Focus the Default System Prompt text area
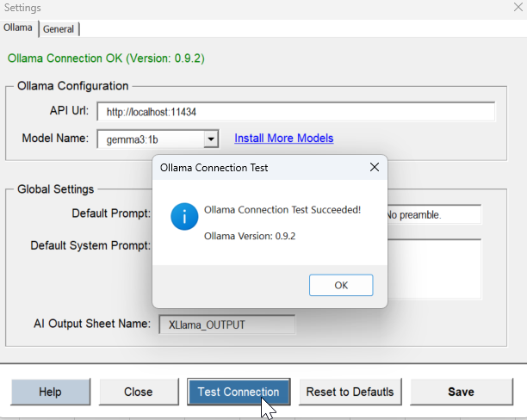This screenshot has width=527, height=420. [x=433, y=266]
